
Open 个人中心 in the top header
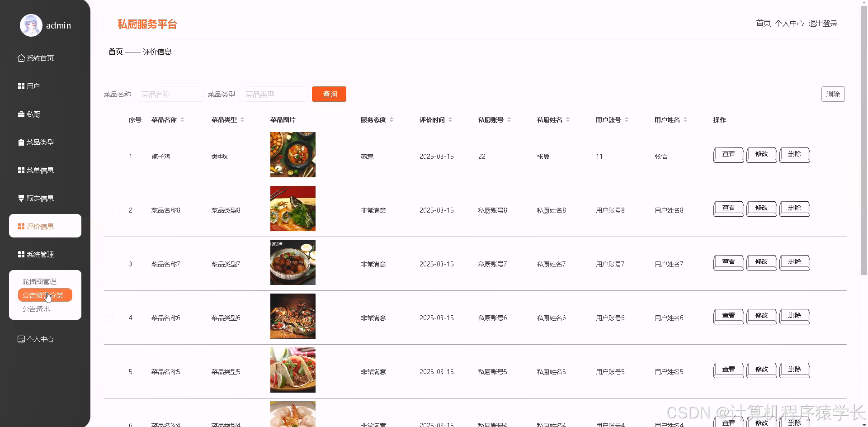[x=789, y=23]
